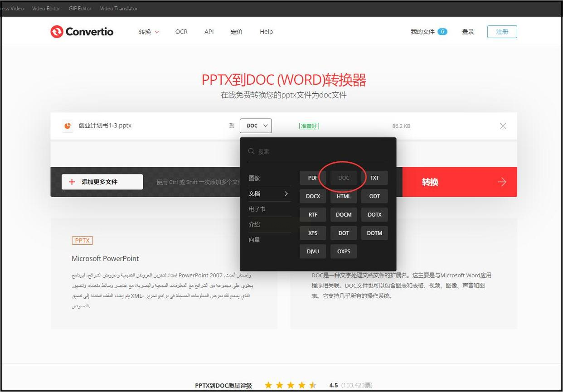Select the 电子书 format category

[x=257, y=209]
